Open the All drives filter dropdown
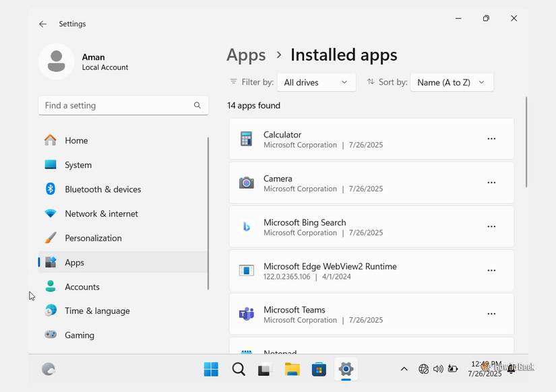Image resolution: width=556 pixels, height=392 pixels. tap(316, 81)
